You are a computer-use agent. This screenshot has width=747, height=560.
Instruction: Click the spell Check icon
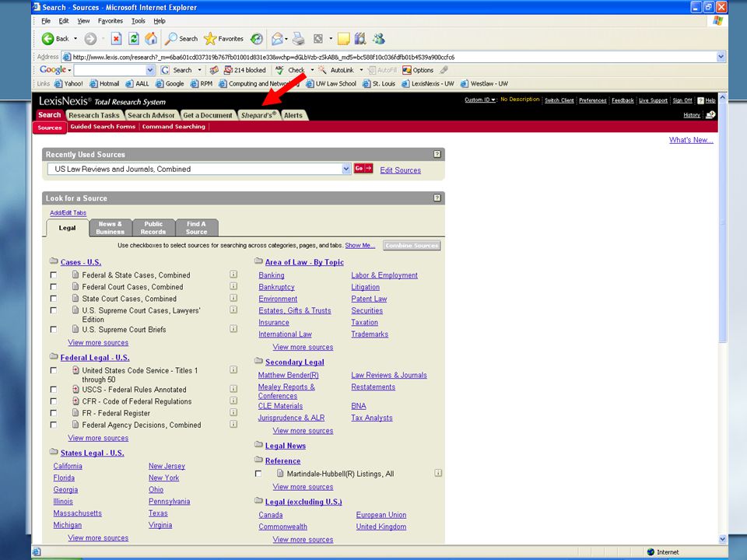click(x=279, y=70)
